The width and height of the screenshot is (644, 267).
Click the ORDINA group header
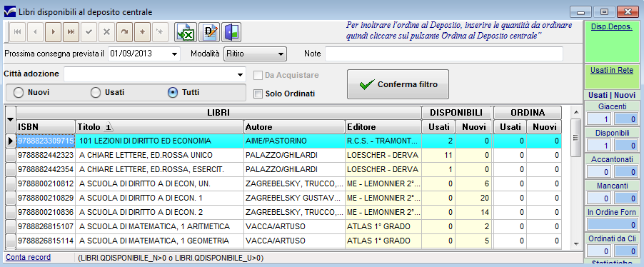tap(528, 113)
